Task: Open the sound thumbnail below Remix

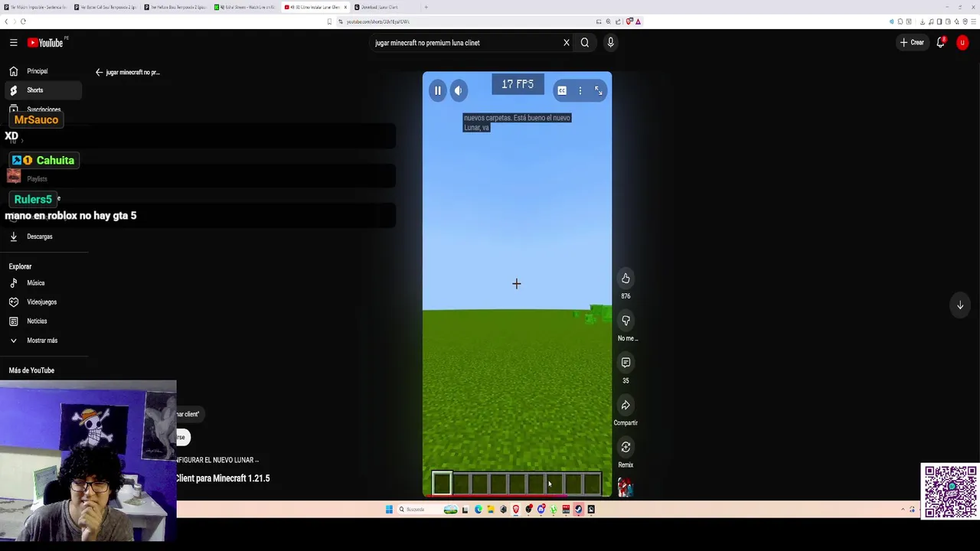Action: point(626,487)
